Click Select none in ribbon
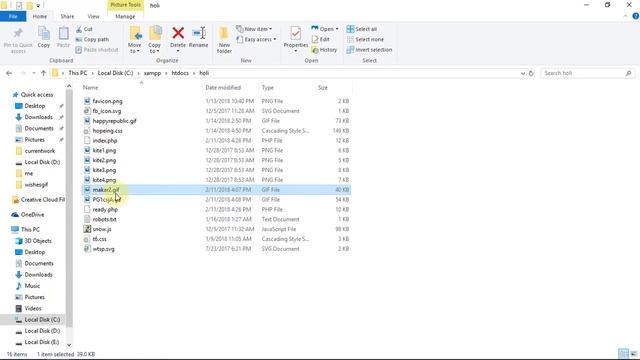Screen dimensions: 640x360 click(x=365, y=40)
